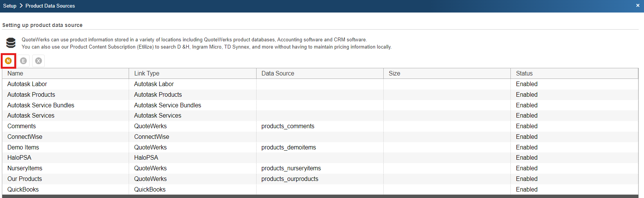This screenshot has width=644, height=198.
Task: Select the Autotask Labor row
Action: 27,84
